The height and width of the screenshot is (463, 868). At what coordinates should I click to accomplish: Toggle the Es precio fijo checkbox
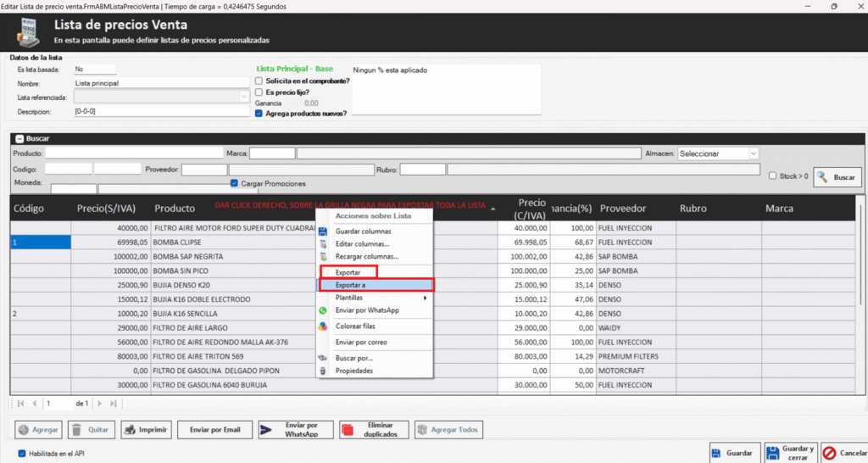[x=259, y=92]
